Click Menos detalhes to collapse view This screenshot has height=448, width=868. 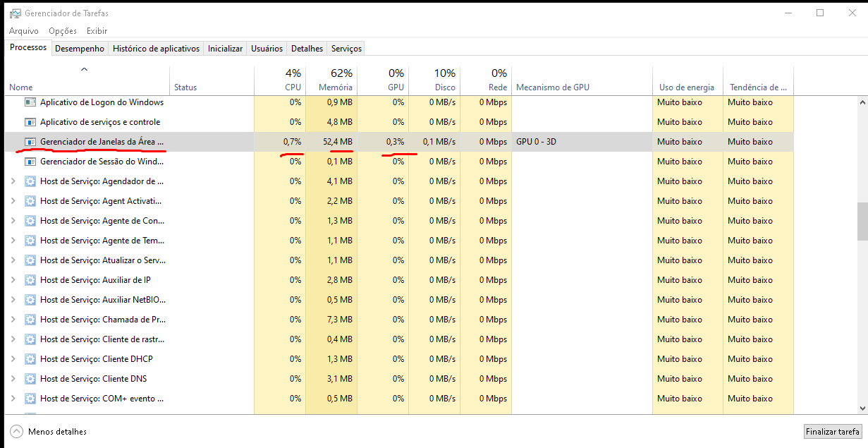[49, 431]
